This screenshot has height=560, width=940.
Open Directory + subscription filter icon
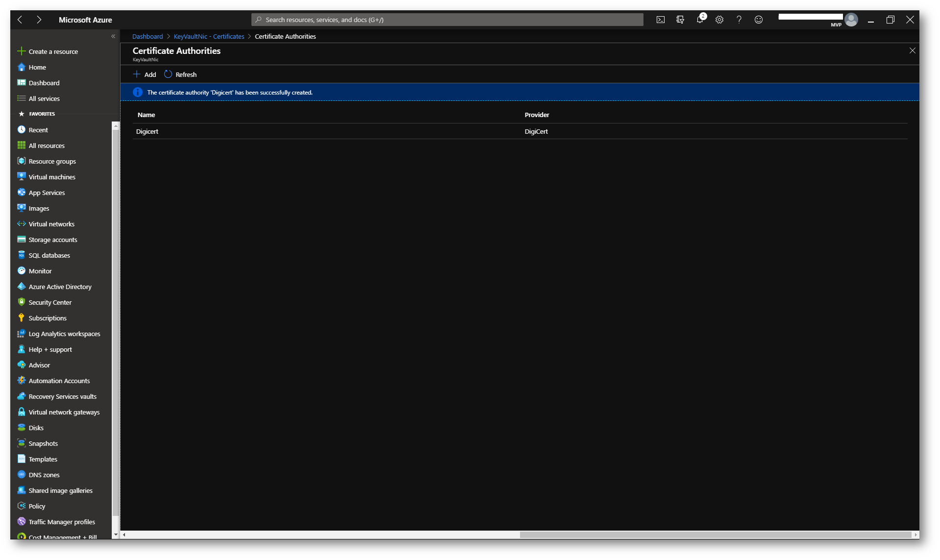tap(680, 20)
